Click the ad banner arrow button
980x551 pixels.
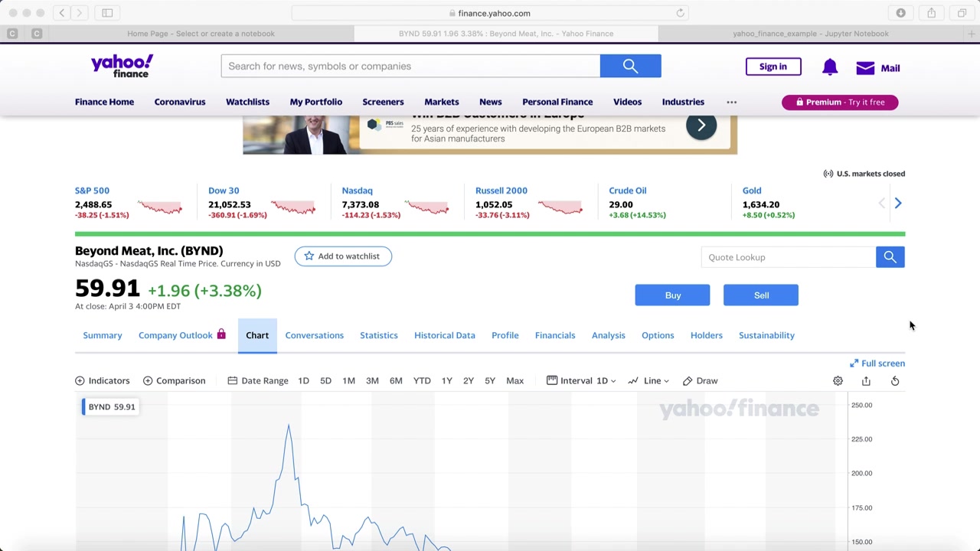point(701,126)
